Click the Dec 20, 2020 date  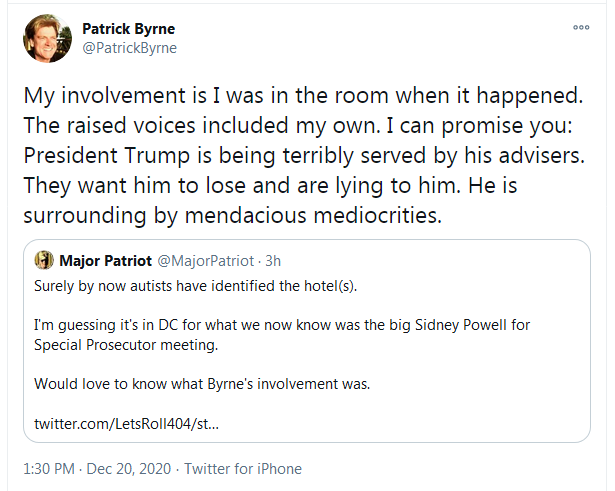[x=127, y=469]
